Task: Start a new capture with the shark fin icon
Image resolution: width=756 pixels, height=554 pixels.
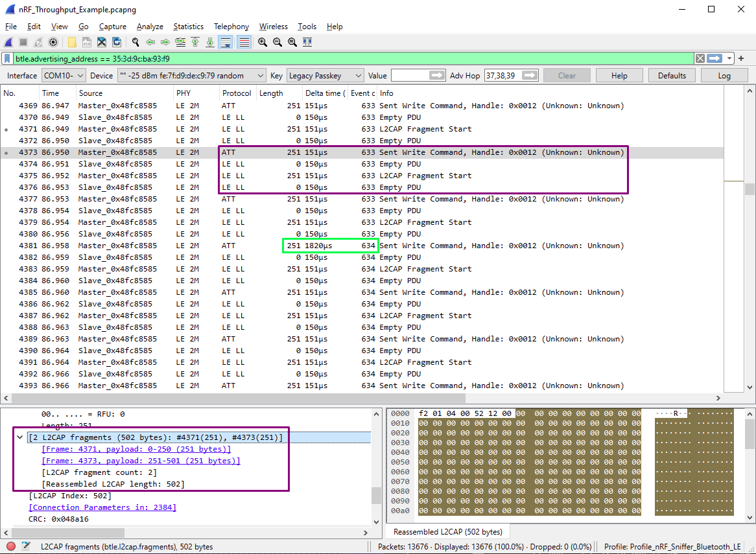Action: click(8, 42)
